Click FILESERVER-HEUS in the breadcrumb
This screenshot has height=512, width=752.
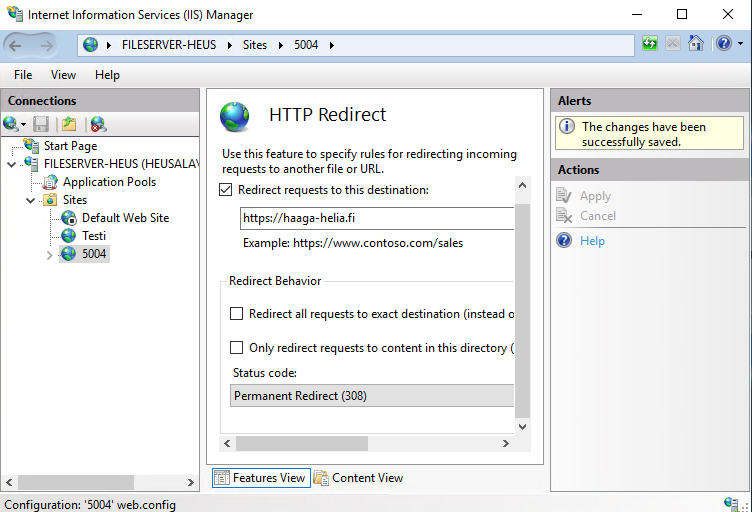pyautogui.click(x=169, y=45)
